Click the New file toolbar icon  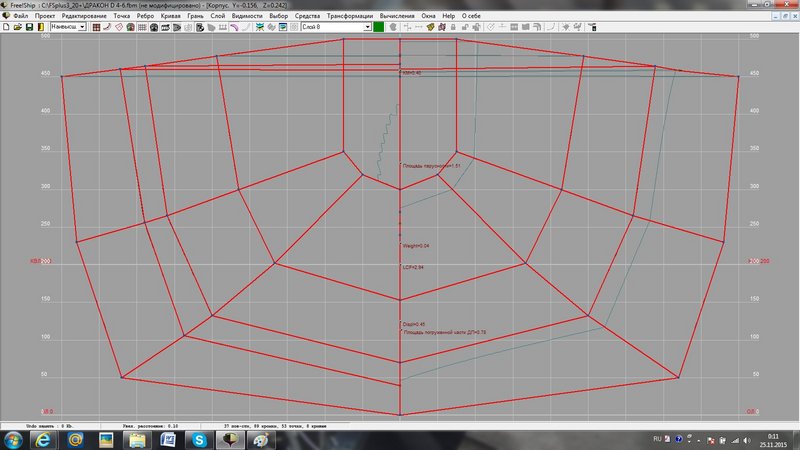pyautogui.click(x=8, y=27)
